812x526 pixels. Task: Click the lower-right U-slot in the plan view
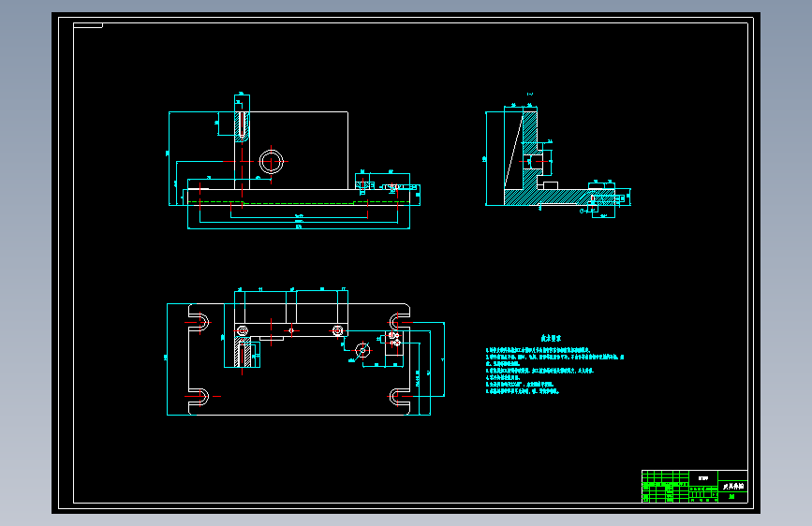tap(399, 397)
